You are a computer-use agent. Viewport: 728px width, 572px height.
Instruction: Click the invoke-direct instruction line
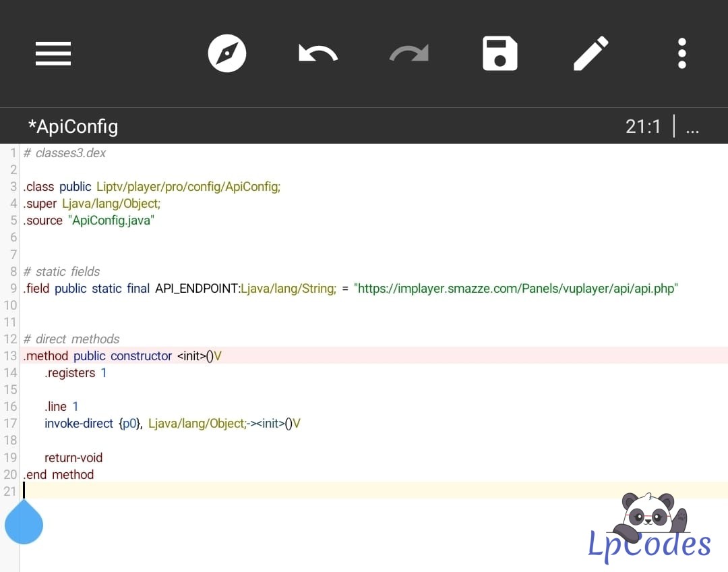point(172,424)
